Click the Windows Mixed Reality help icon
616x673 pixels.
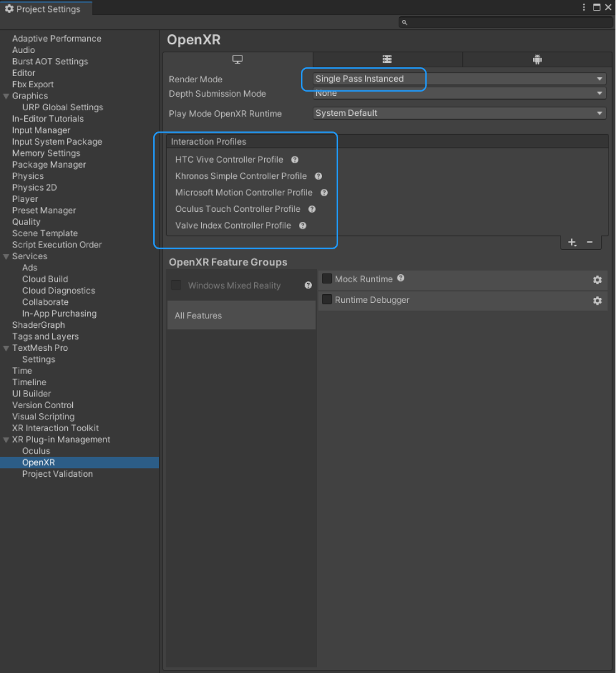308,285
